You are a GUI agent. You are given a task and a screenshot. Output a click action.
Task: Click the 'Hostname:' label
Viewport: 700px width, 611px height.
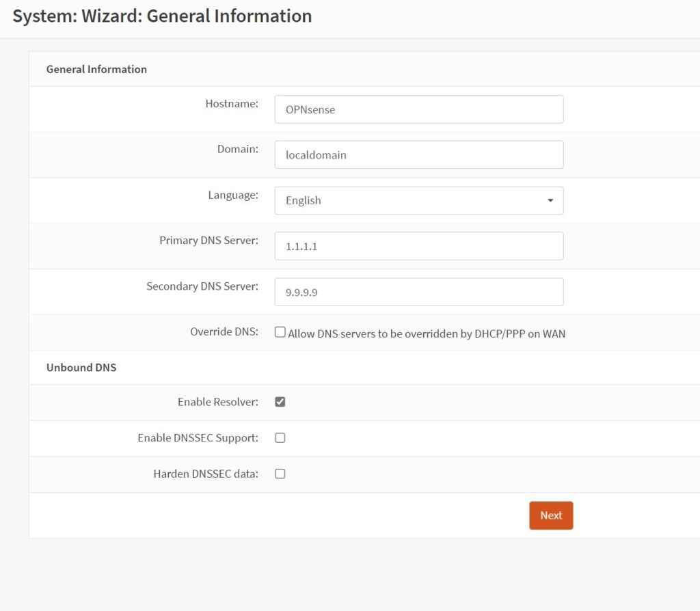[232, 104]
